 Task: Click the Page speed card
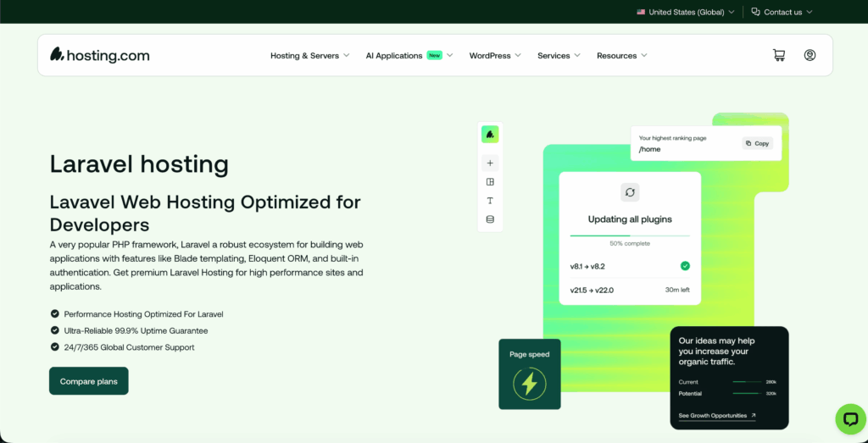(x=530, y=374)
